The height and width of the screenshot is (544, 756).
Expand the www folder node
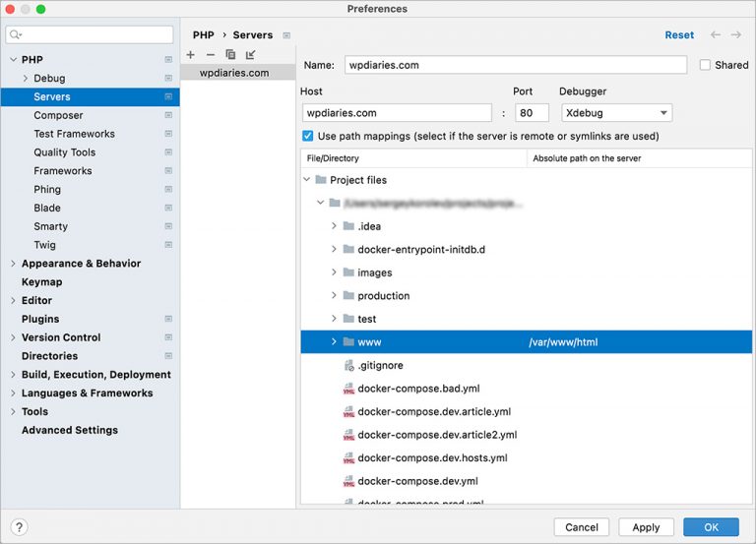[x=334, y=341]
